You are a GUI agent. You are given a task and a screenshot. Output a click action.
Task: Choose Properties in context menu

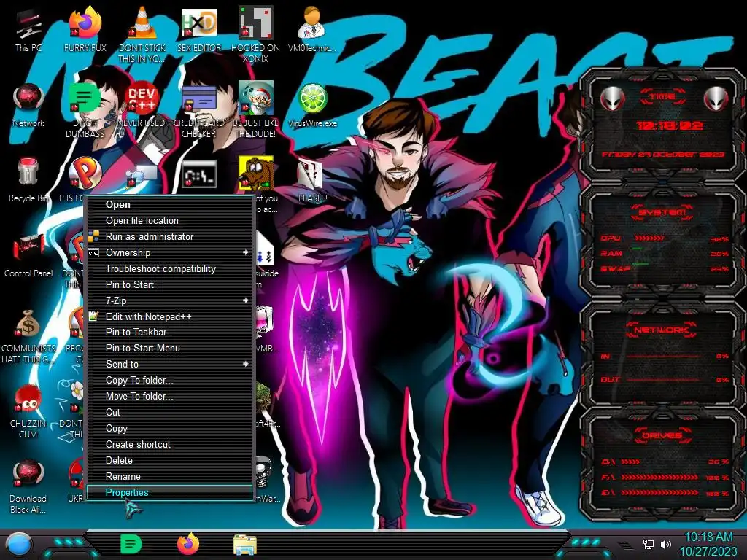pyautogui.click(x=169, y=492)
